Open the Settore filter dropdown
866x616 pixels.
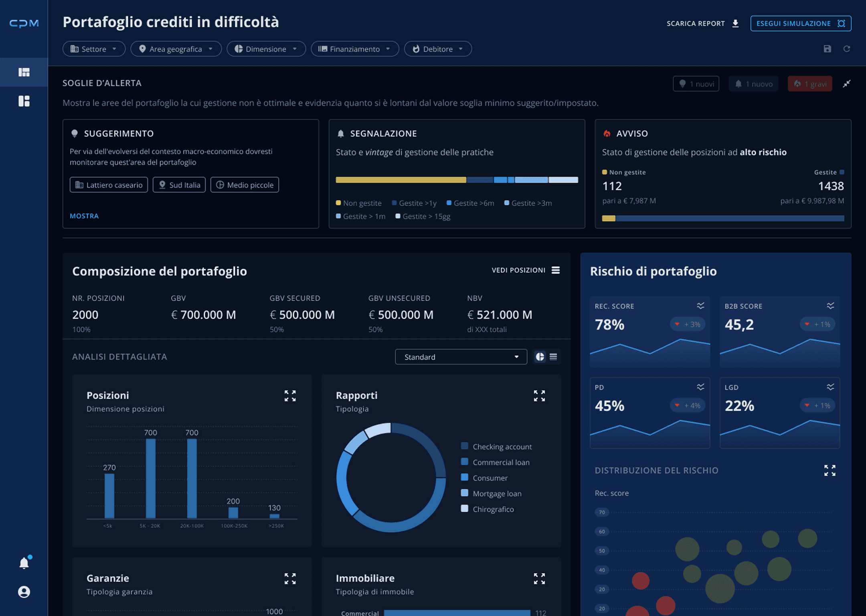point(94,49)
